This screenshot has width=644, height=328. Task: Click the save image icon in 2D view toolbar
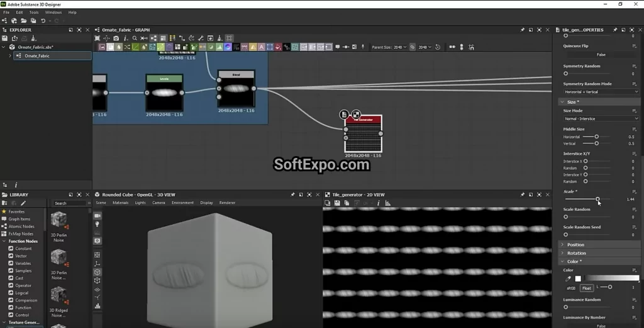[337, 203]
